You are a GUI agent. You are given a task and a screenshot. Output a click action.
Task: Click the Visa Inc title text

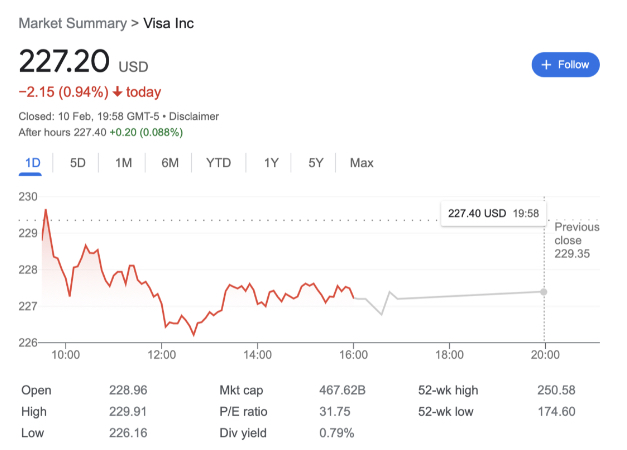(x=168, y=23)
